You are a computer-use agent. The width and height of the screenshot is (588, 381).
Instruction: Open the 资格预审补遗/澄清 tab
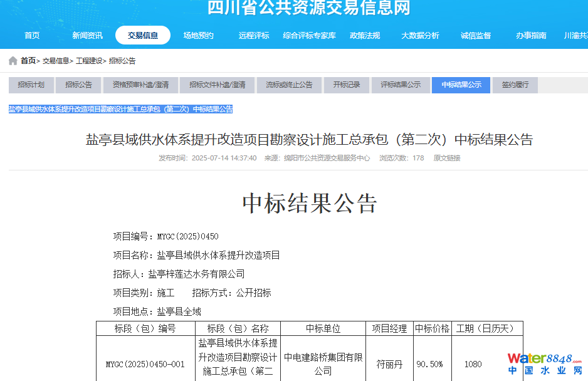[x=140, y=85]
